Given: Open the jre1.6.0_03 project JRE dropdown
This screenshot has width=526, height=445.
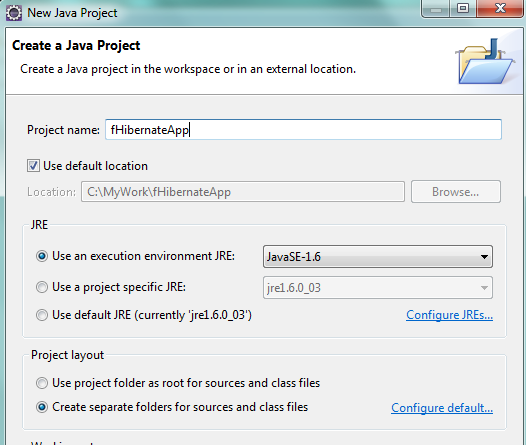Looking at the screenshot, I should click(378, 288).
